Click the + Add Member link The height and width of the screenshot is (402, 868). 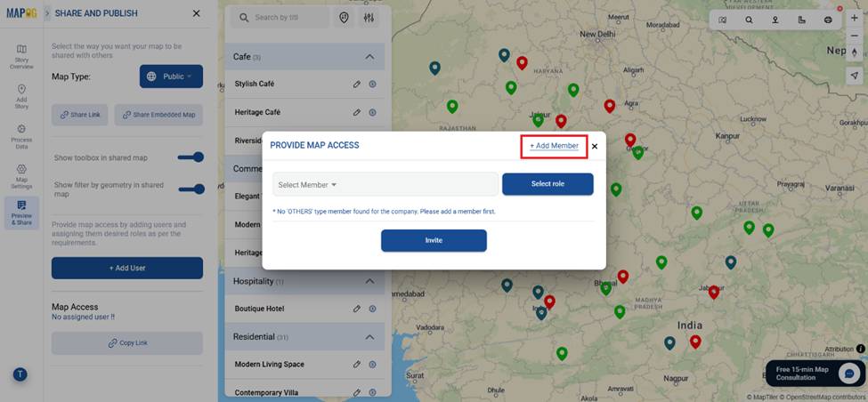554,146
